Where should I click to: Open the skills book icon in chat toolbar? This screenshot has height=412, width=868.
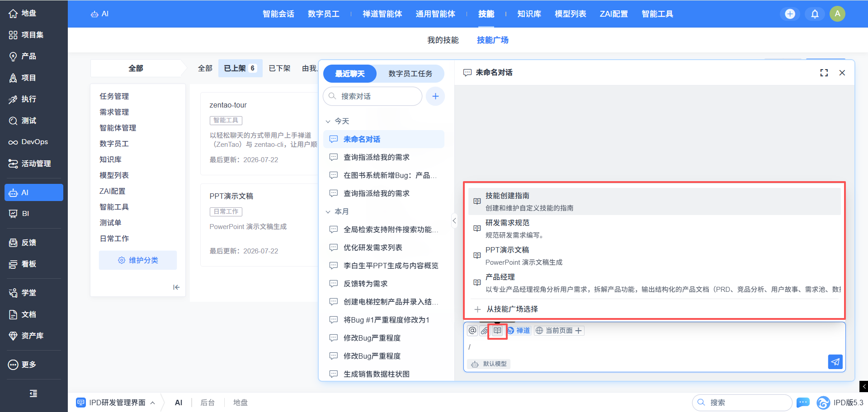497,331
